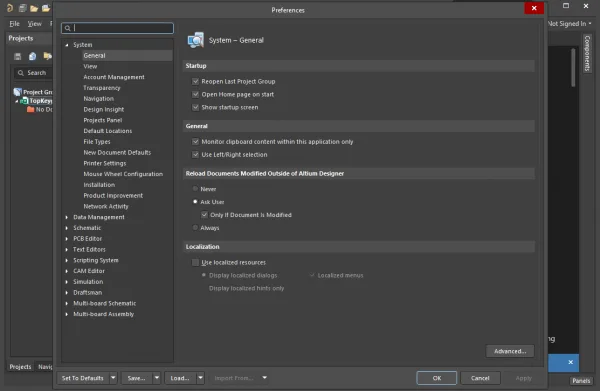600x391 pixels.
Task: Click the blue notification close icon
Action: click(571, 362)
